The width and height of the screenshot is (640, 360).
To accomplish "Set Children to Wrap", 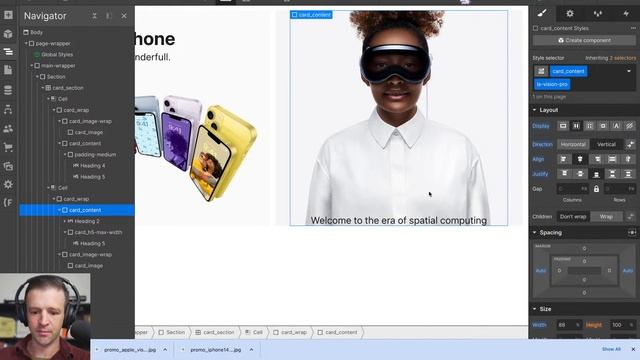I will [606, 217].
